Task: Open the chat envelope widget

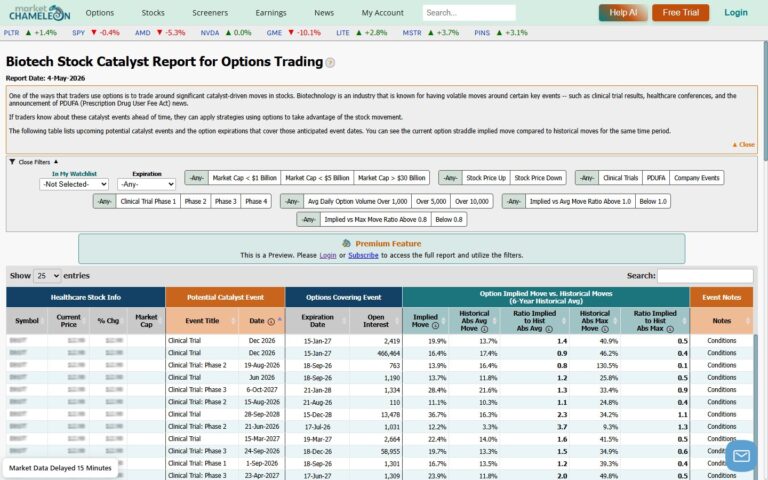Action: pyautogui.click(x=741, y=456)
